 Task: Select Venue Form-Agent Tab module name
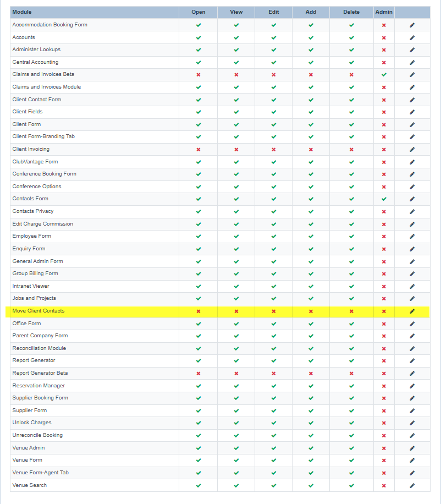pos(41,473)
